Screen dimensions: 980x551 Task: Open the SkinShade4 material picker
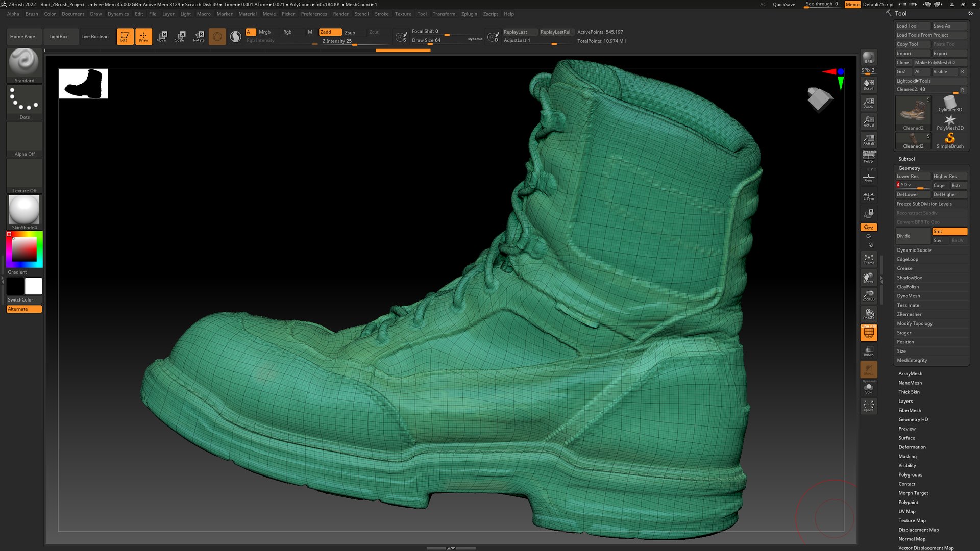24,213
